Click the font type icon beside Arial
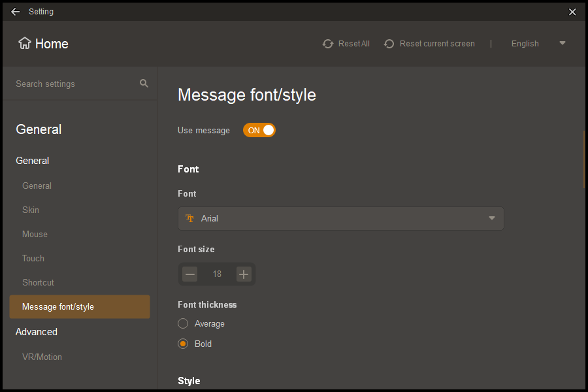Viewport: 588px width, 392px height. (190, 219)
